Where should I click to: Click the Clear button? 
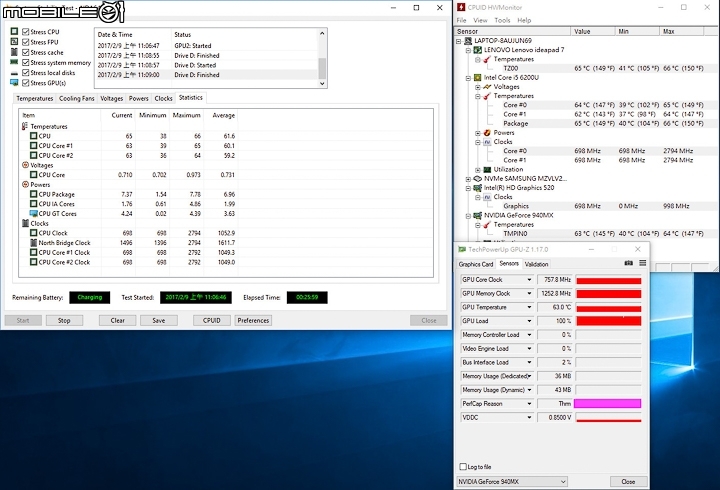(x=118, y=321)
